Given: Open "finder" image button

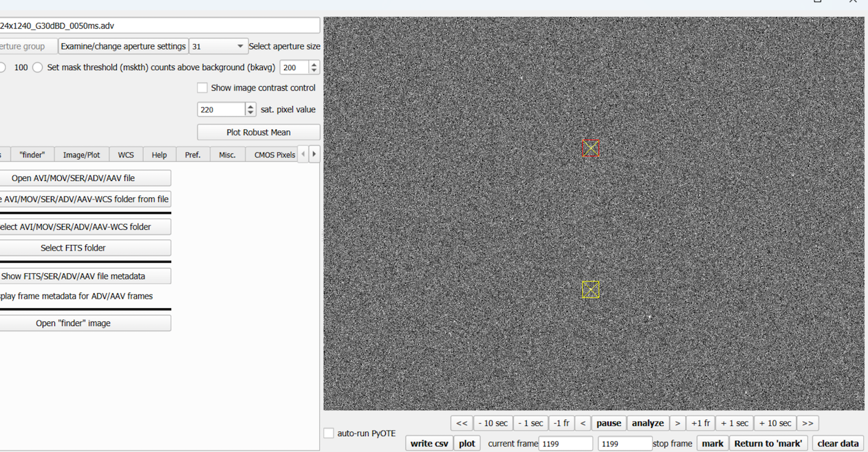Looking at the screenshot, I should click(x=74, y=323).
